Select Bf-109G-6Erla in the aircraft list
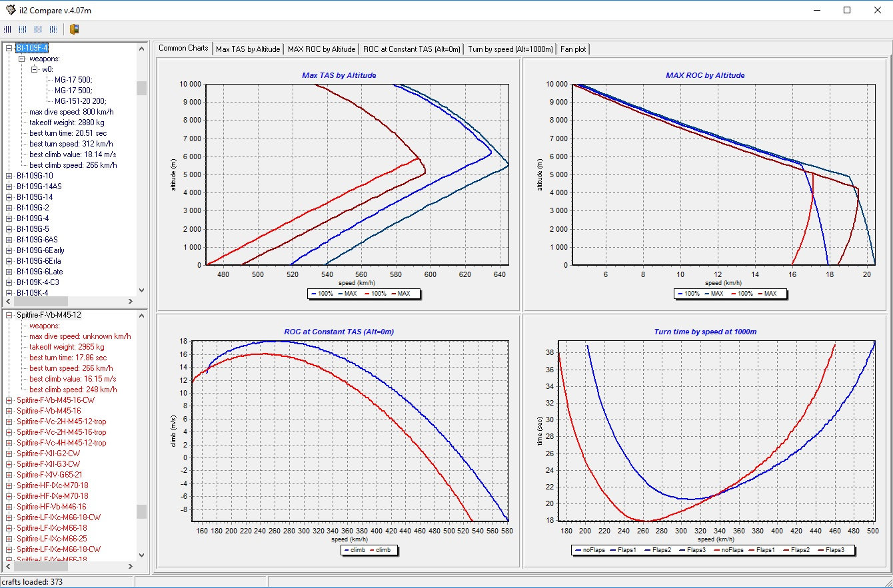The height and width of the screenshot is (588, 893). 39,261
